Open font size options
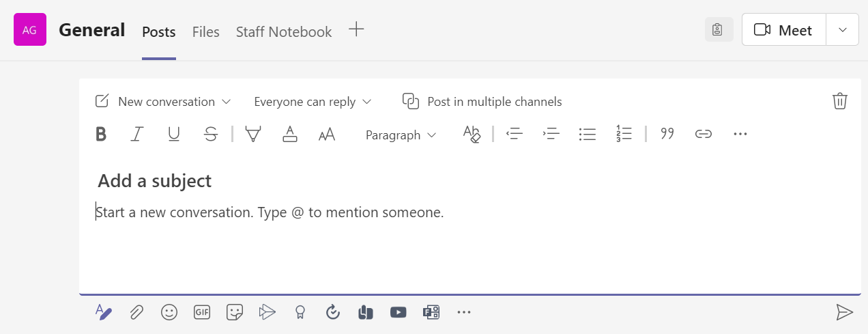This screenshot has height=334, width=868. click(x=327, y=135)
